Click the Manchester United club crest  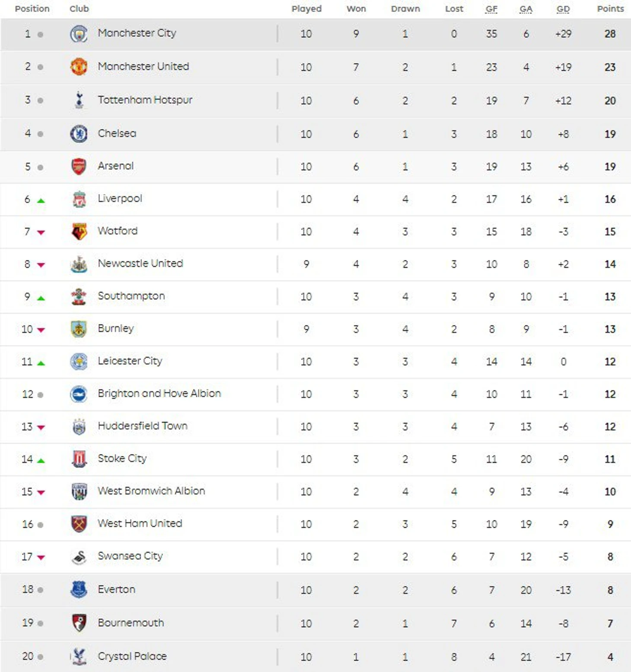tap(79, 67)
